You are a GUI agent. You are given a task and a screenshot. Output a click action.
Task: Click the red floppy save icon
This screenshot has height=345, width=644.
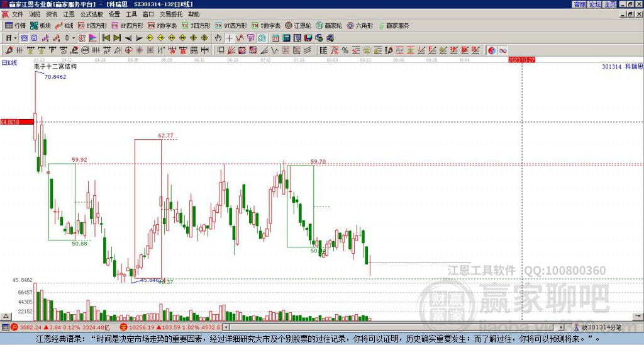point(308,38)
